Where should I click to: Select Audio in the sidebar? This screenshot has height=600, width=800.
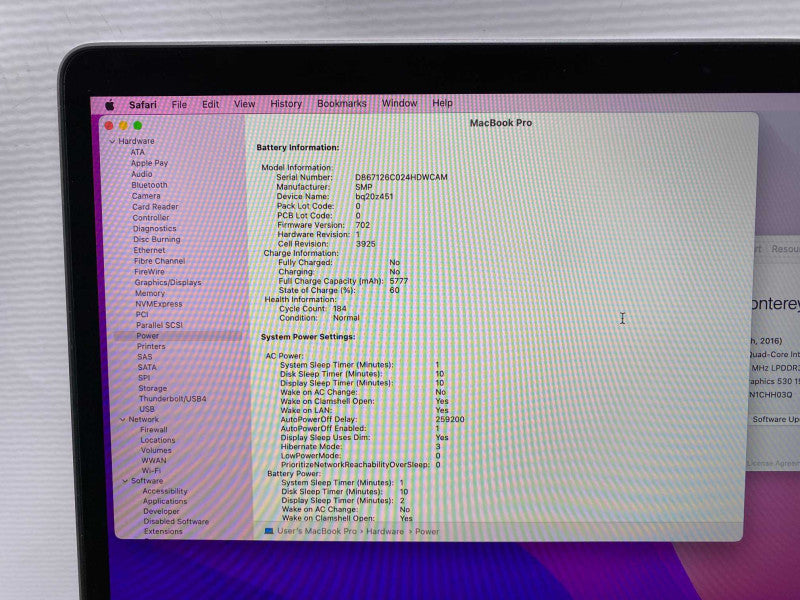click(x=142, y=174)
